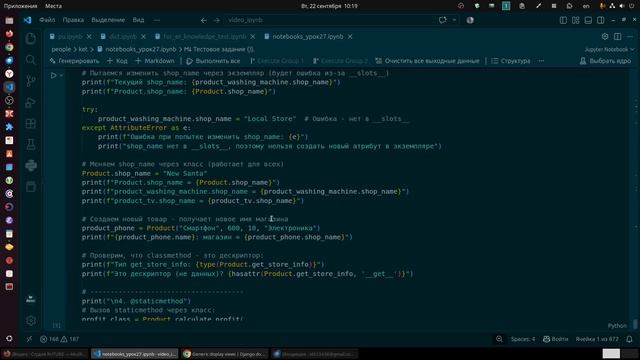Click the notebook settings gear icon

pyautogui.click(x=605, y=36)
